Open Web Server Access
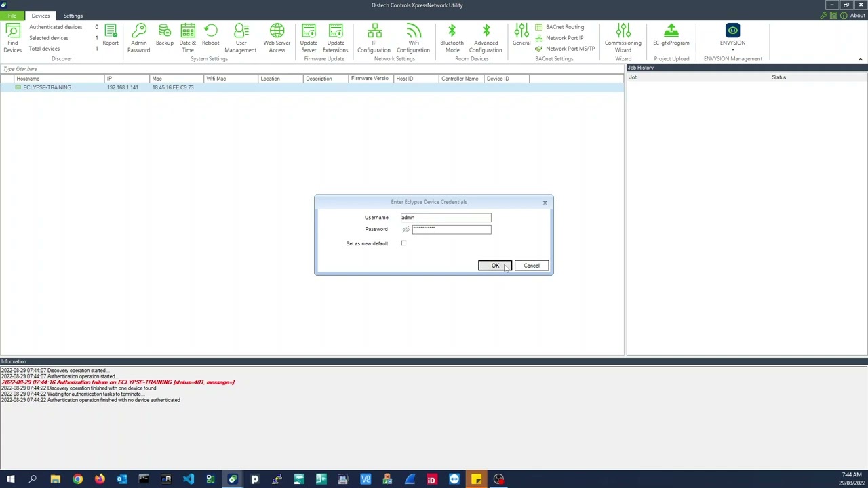The image size is (868, 488). click(x=277, y=38)
